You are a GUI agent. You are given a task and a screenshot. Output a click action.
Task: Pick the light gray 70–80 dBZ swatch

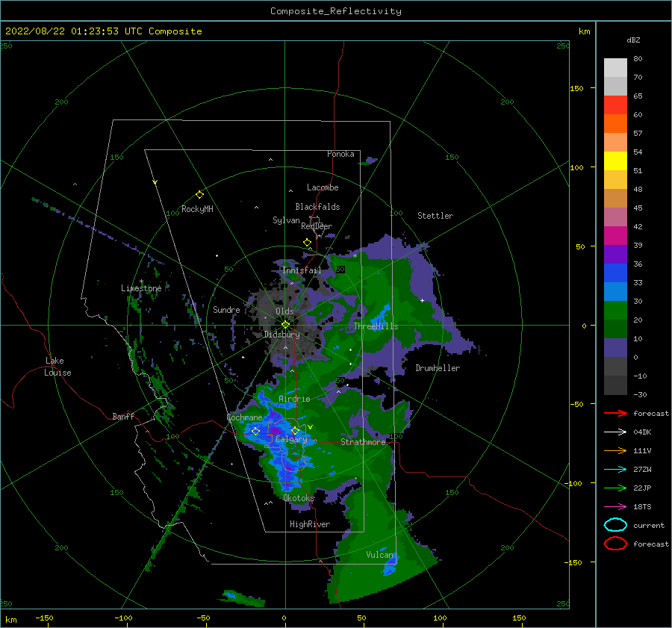(x=615, y=67)
